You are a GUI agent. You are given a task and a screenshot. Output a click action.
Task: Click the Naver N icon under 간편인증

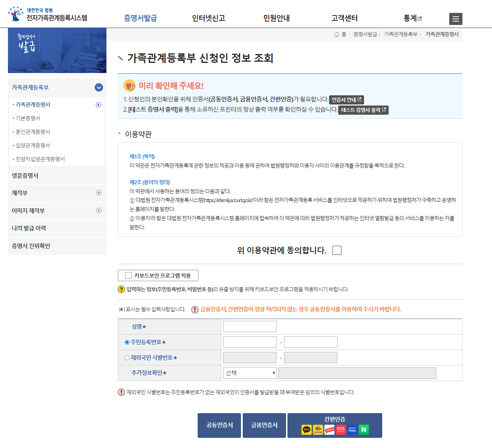tap(364, 430)
